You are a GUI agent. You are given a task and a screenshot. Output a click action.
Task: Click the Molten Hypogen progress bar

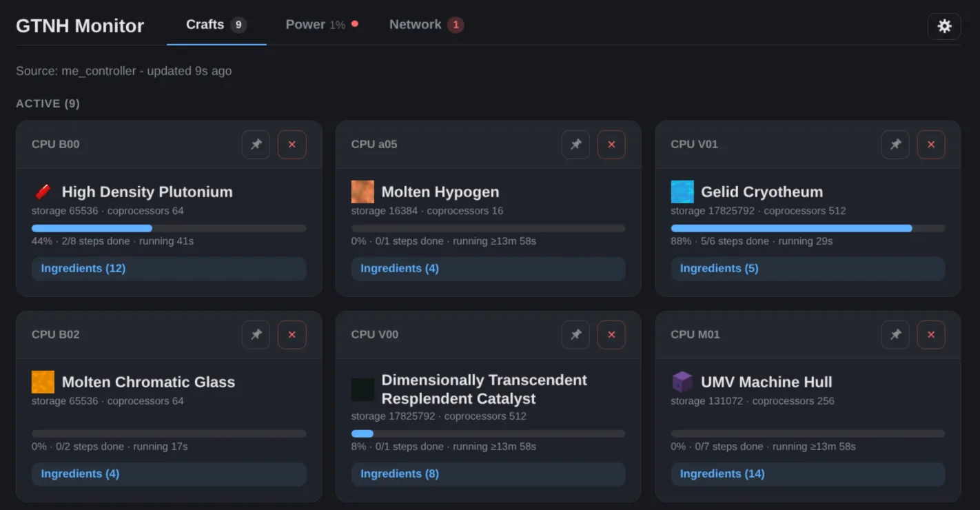tap(489, 228)
